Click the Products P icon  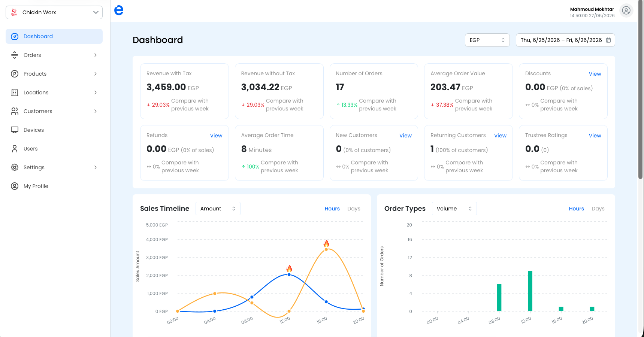pyautogui.click(x=15, y=74)
